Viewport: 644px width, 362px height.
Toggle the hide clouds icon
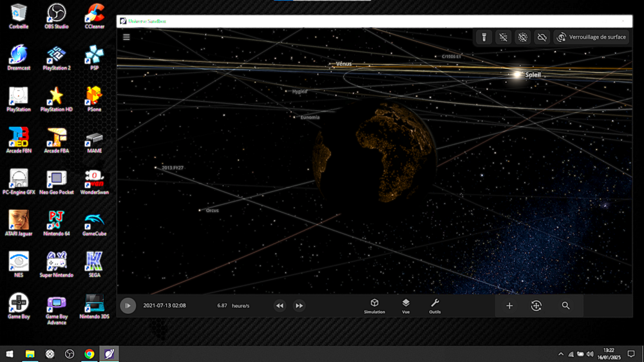point(542,37)
